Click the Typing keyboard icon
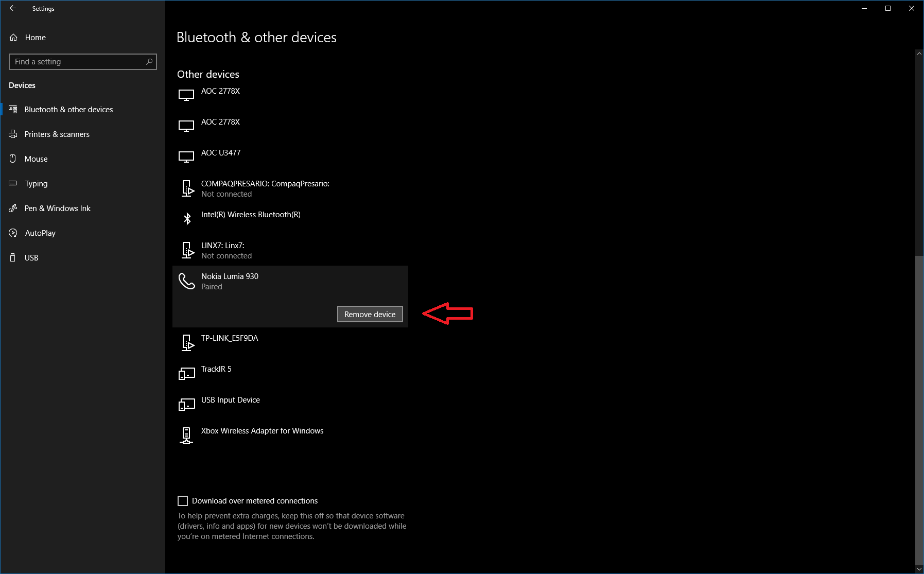This screenshot has height=574, width=924. tap(13, 183)
